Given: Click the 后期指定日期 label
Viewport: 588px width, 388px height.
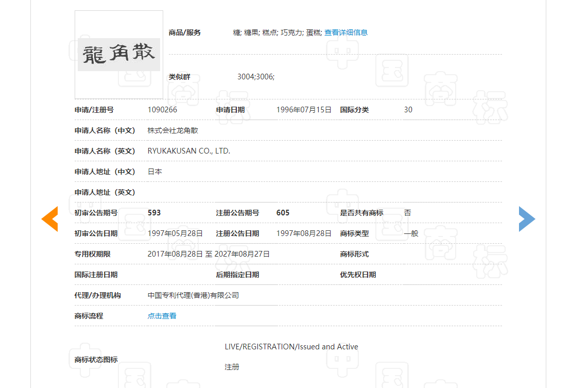Looking at the screenshot, I should coord(237,275).
